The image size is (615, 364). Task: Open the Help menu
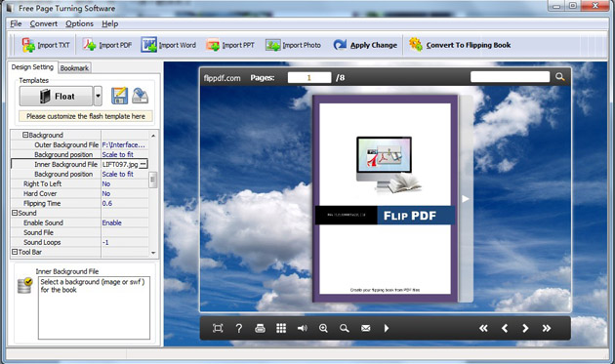pyautogui.click(x=109, y=24)
